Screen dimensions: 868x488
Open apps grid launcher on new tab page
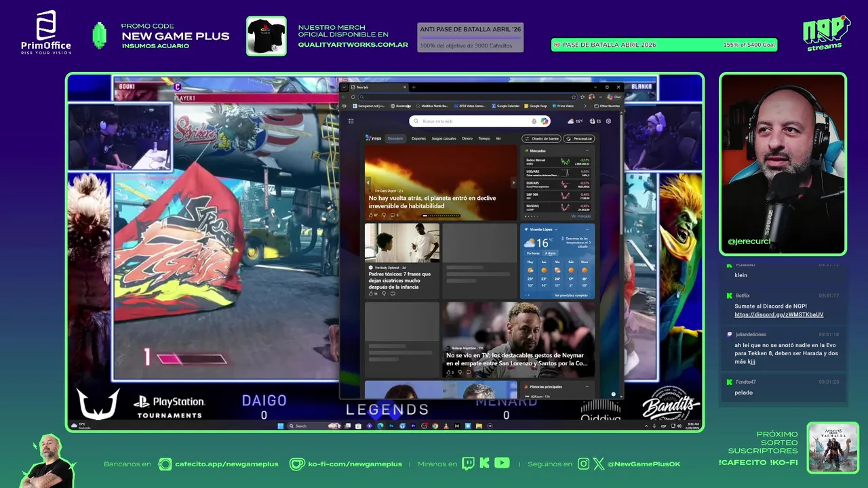[351, 121]
